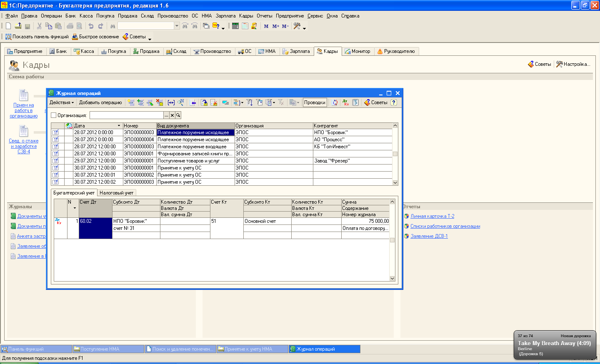600x364 pixels.
Task: Switch to the Банк tab
Action: click(x=58, y=51)
